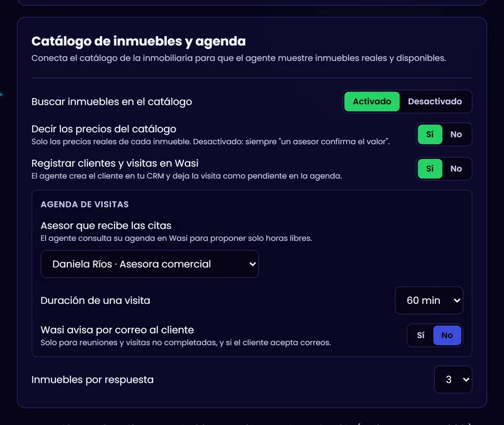Select Activado for Buscar inmuebles en el catálogo
The image size is (504, 425).
(x=372, y=102)
